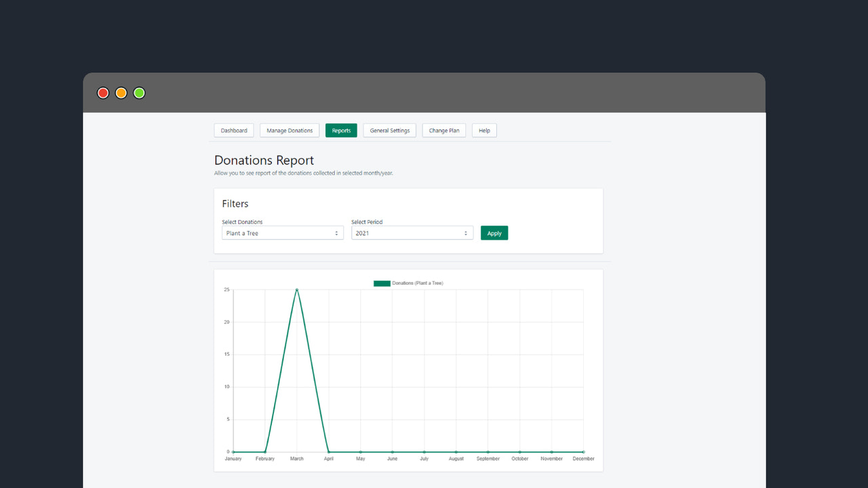Open the Manage Donations tab
Viewport: 868px width, 488px height.
coord(290,130)
